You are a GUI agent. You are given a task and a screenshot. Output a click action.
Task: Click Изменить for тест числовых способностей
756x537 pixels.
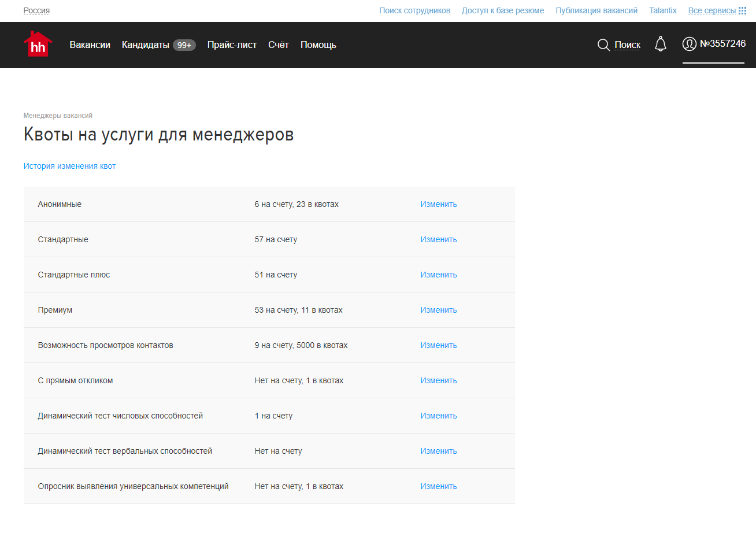(439, 416)
